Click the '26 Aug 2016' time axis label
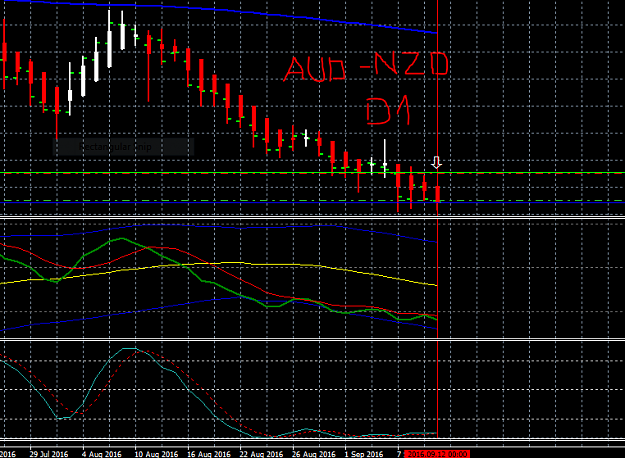Image resolution: width=625 pixels, height=458 pixels. (314, 454)
